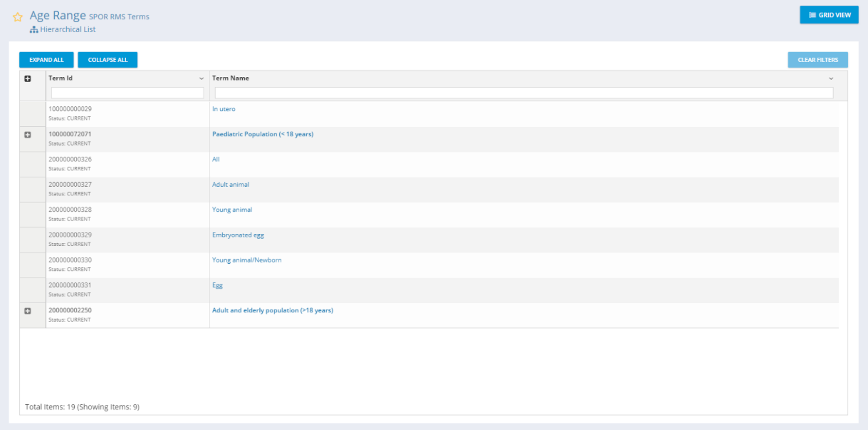Expand the Adult and elderly population row
The width and height of the screenshot is (868, 430).
(x=28, y=311)
